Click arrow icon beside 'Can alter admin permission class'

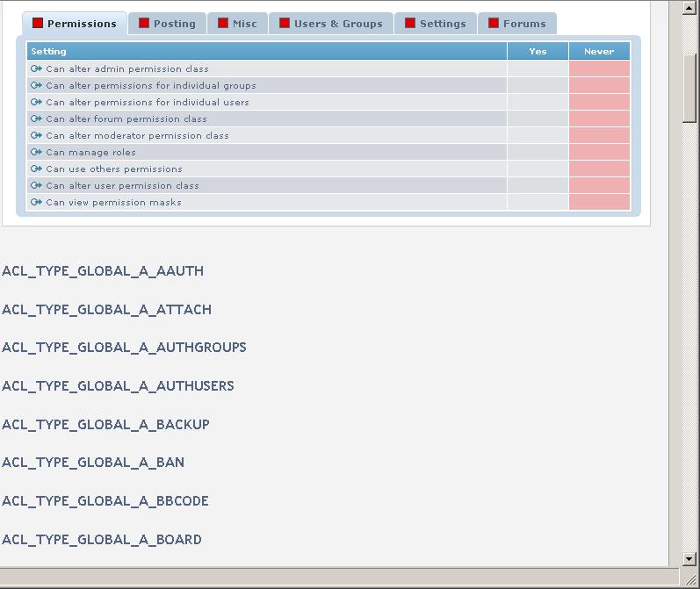(36, 68)
